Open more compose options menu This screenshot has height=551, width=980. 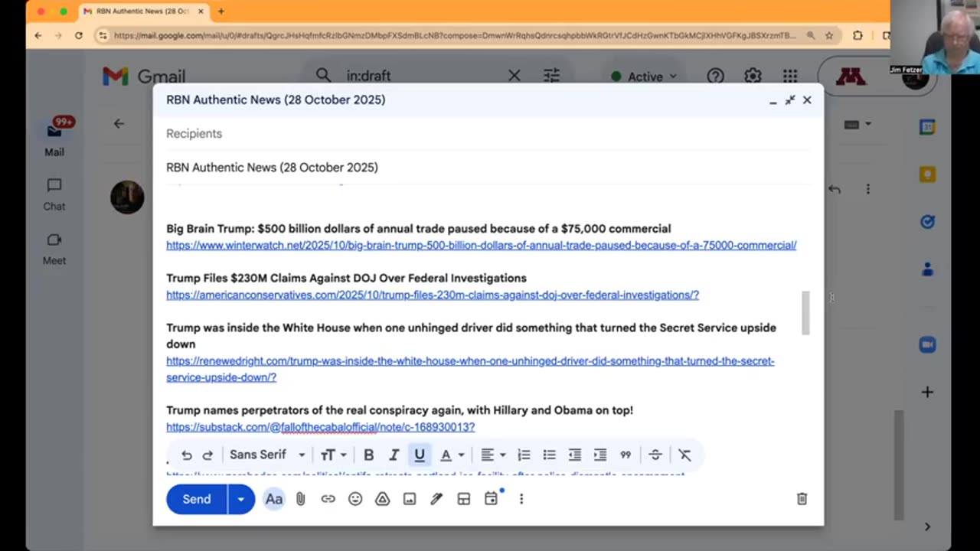pos(521,499)
